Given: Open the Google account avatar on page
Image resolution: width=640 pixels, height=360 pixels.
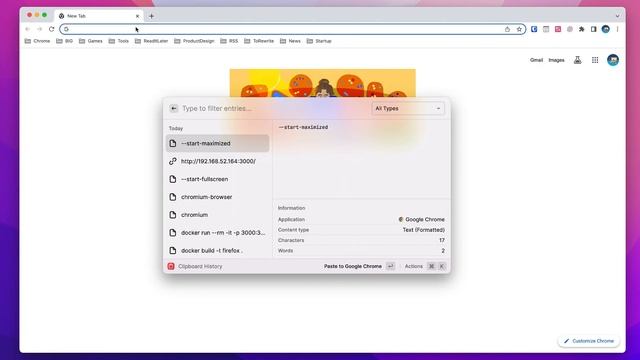Looking at the screenshot, I should click(x=613, y=60).
